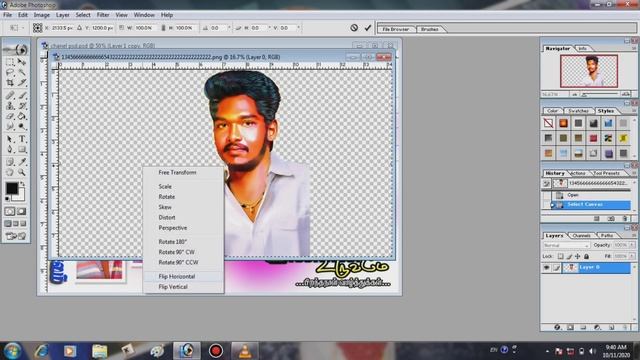
Task: Click the Jump to ImageReady icon
Action: (16, 236)
